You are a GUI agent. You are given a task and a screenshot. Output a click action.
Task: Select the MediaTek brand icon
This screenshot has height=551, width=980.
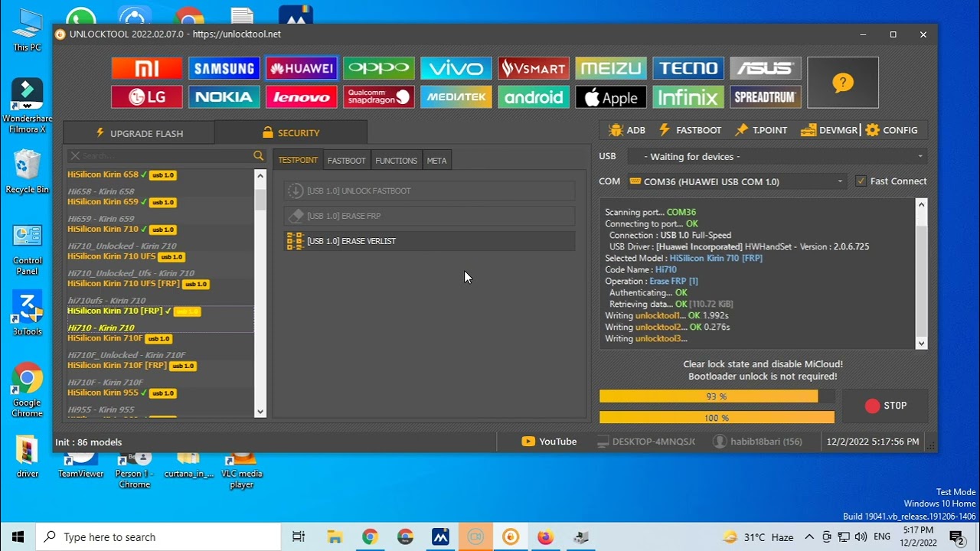(456, 97)
